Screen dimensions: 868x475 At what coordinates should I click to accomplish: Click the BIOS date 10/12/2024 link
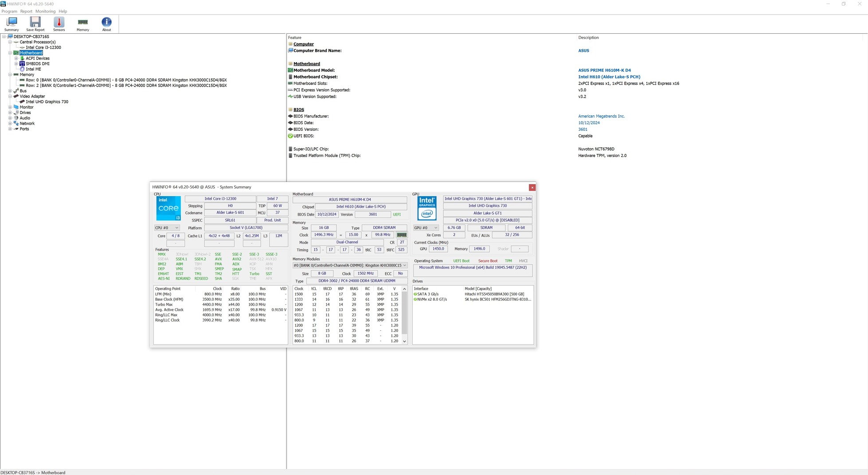[589, 123]
